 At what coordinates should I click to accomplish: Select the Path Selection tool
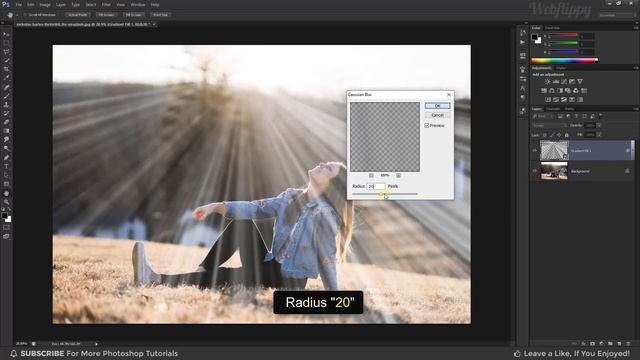click(6, 175)
